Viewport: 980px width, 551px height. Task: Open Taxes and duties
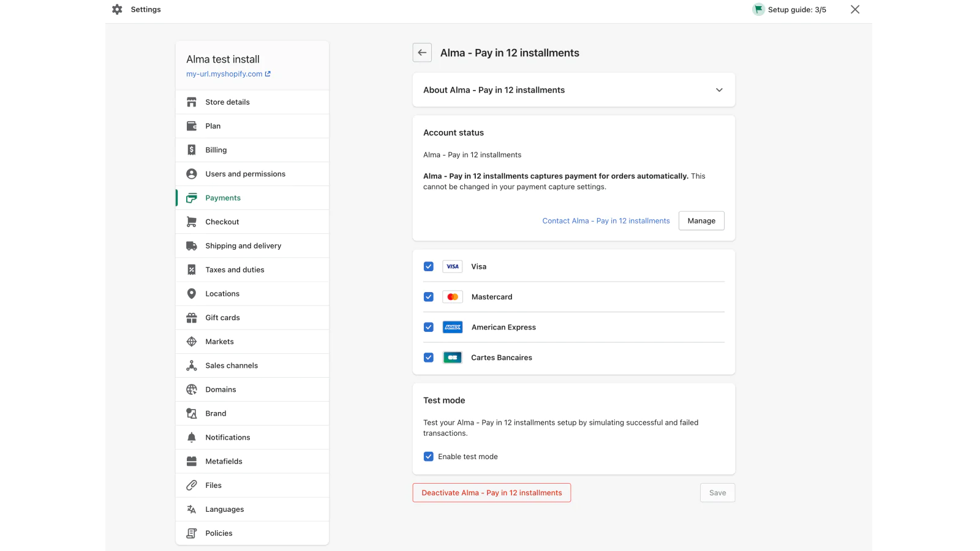click(252, 269)
